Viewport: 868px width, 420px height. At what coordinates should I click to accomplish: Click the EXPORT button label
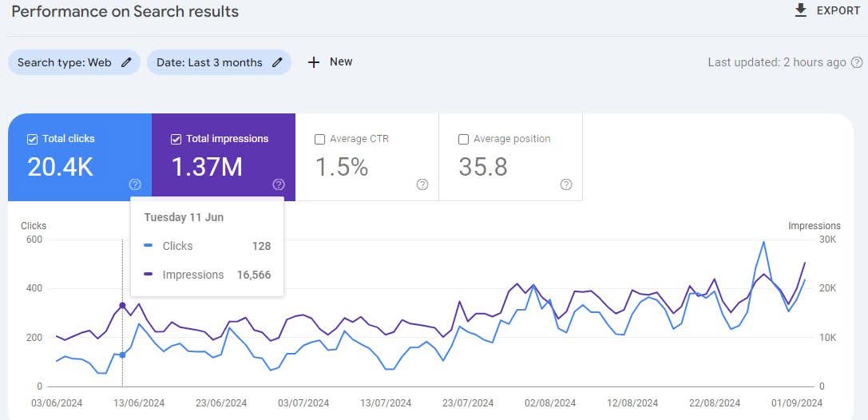(x=838, y=11)
